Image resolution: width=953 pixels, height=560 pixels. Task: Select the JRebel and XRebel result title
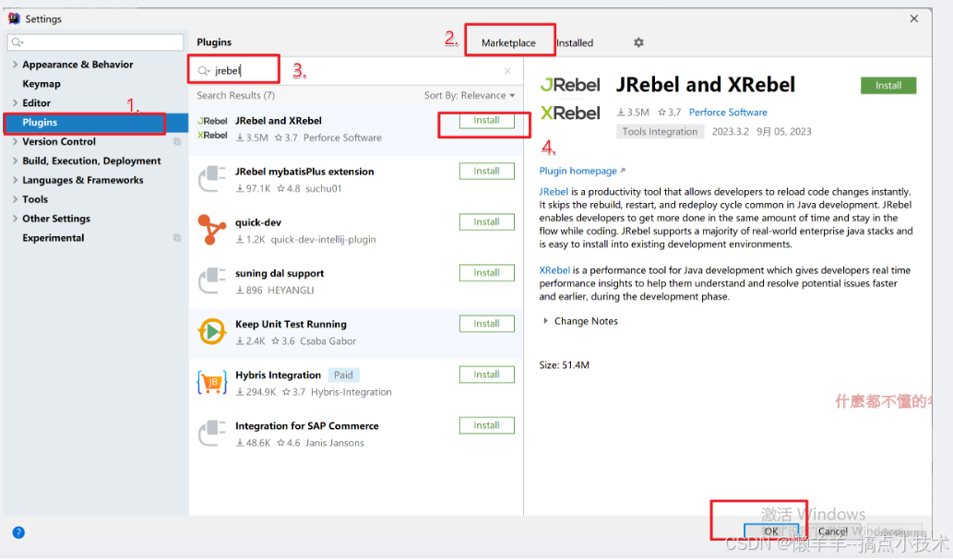[x=279, y=121]
